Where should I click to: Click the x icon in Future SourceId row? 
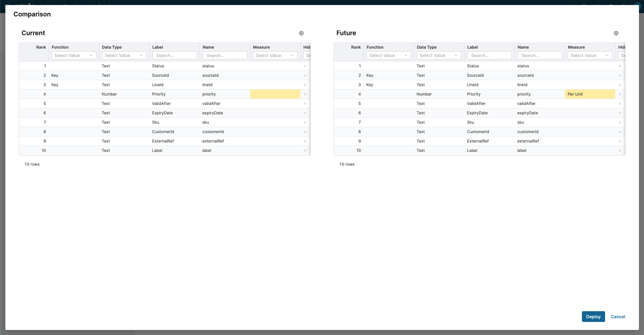[620, 75]
